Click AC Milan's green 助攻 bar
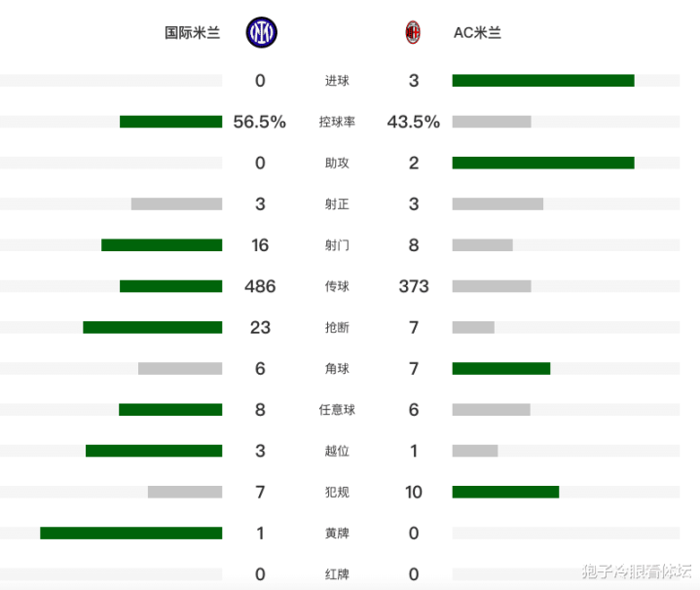The height and width of the screenshot is (590, 700). [x=542, y=163]
